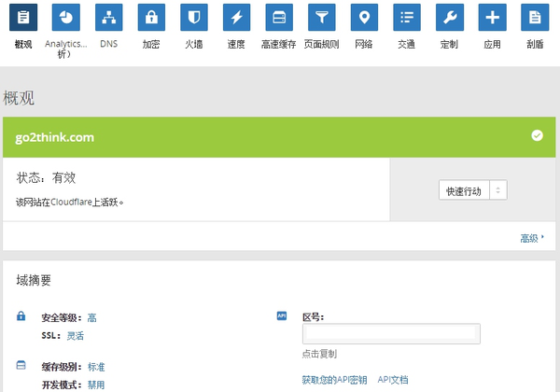Select the 页面规则 funnel icon

(x=322, y=17)
